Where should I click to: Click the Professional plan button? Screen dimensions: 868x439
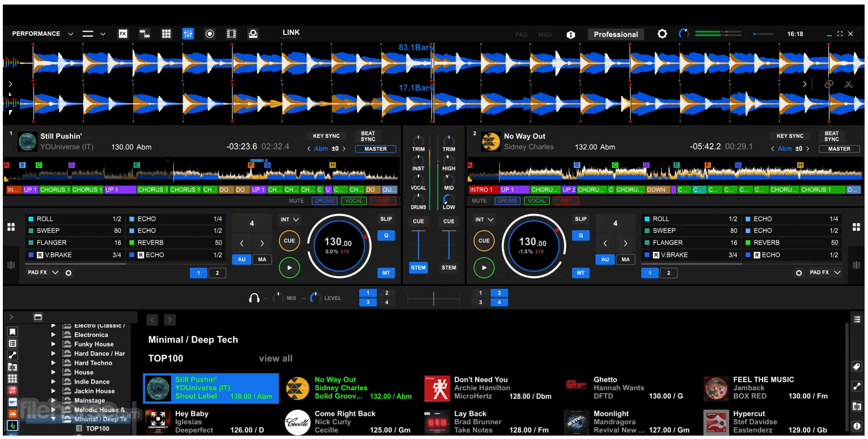point(616,35)
